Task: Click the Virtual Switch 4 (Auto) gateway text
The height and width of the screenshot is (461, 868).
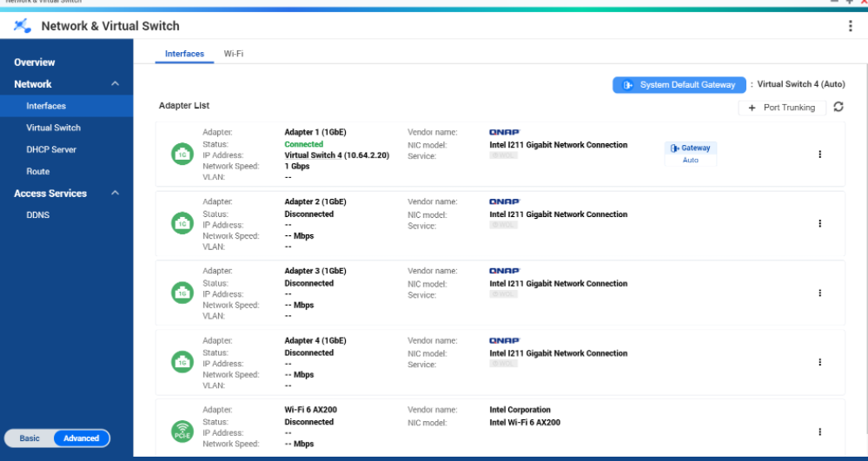Action: coord(801,84)
